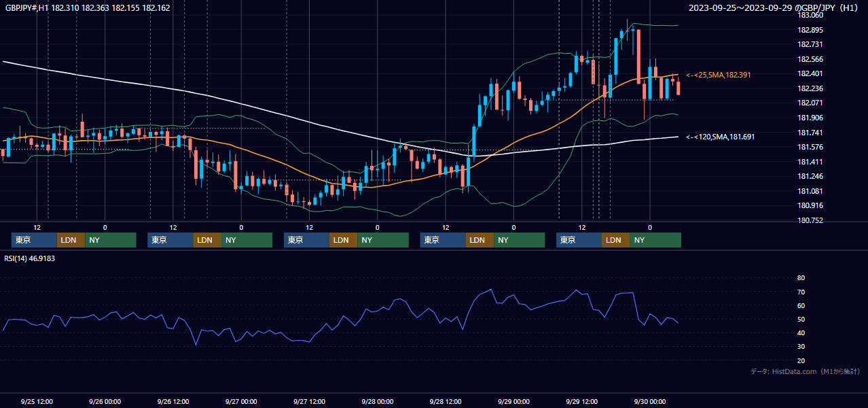Click the last (rightmost) NY session box
This screenshot has width=868, height=408.
coord(655,240)
